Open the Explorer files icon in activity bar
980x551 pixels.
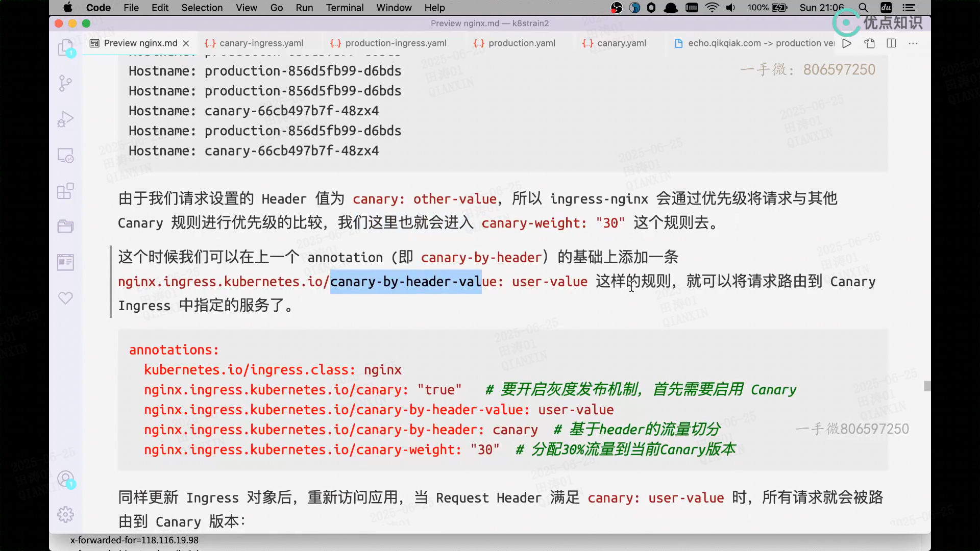tap(65, 48)
